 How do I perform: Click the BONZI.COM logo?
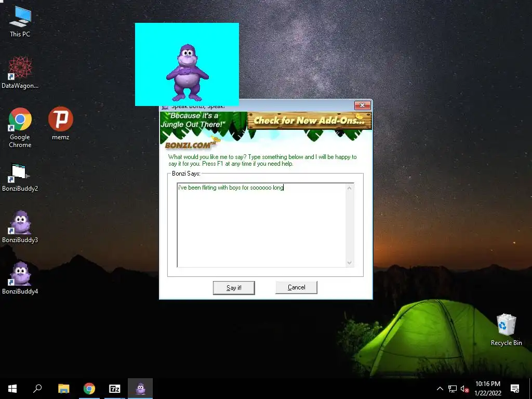(x=190, y=145)
